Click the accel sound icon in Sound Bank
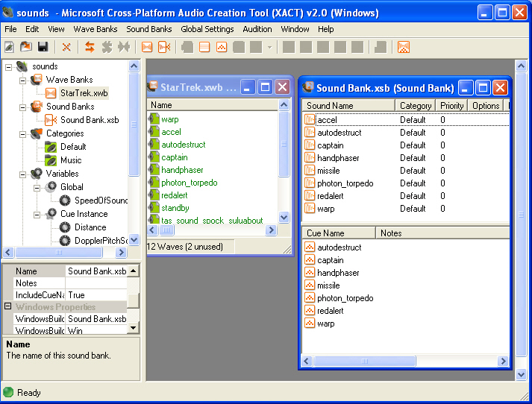The height and width of the screenshot is (404, 532). click(310, 120)
